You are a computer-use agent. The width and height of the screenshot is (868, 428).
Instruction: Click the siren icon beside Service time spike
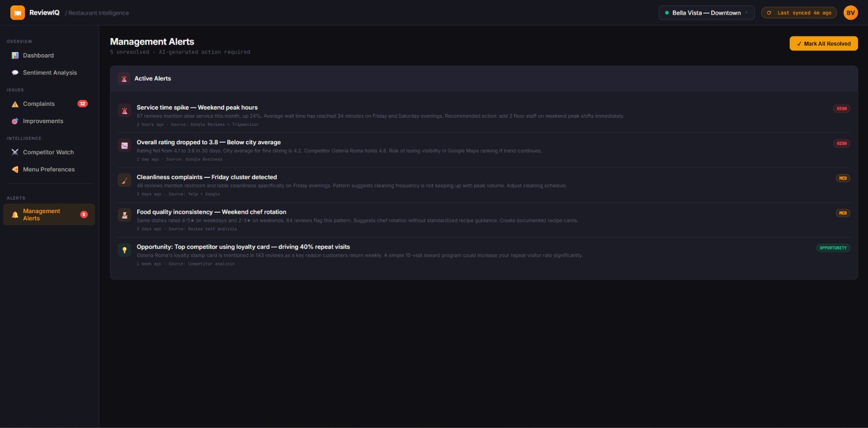[x=125, y=111]
